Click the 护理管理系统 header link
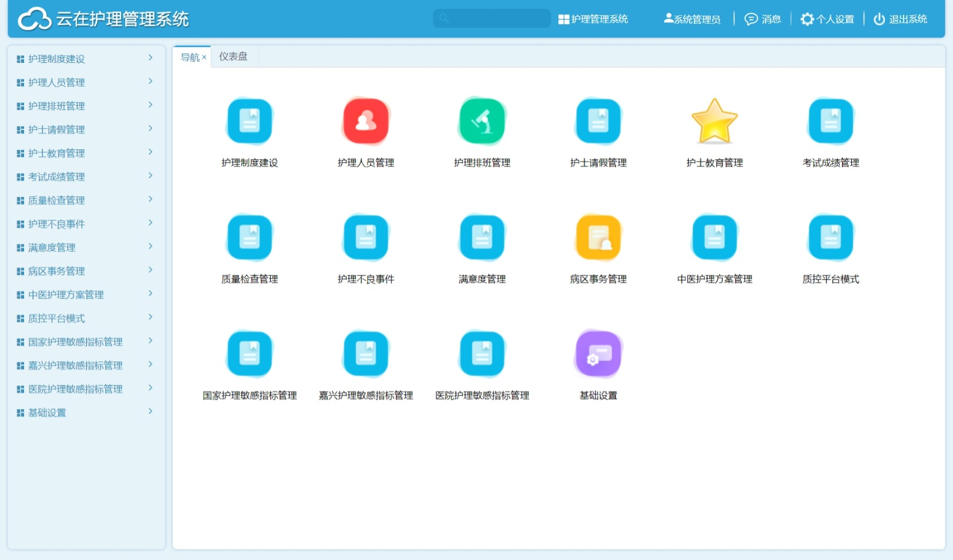Image resolution: width=953 pixels, height=560 pixels. [593, 19]
